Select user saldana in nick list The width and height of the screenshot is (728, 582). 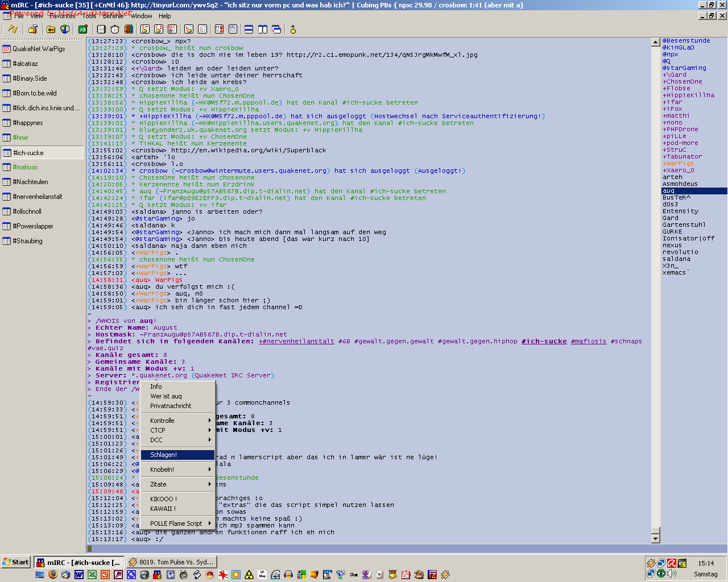(676, 259)
